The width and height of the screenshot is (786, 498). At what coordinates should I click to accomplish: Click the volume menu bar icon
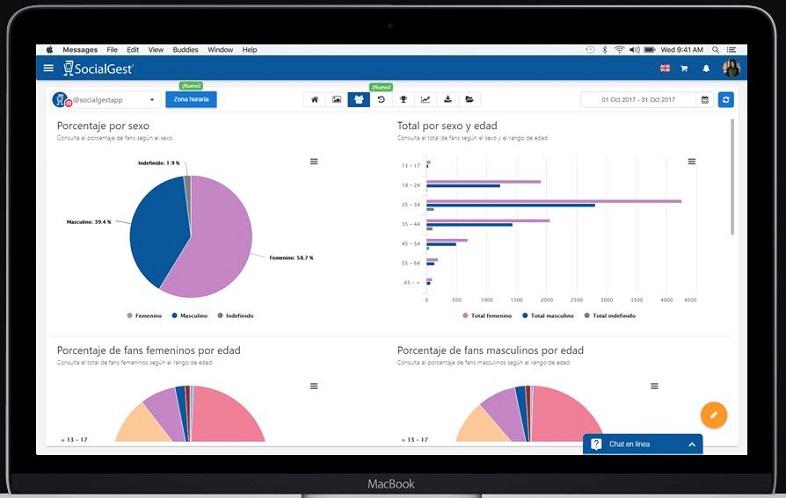tap(634, 50)
